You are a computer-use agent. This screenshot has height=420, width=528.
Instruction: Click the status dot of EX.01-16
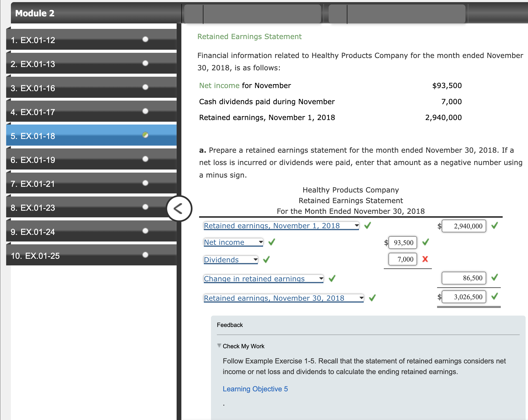(145, 87)
